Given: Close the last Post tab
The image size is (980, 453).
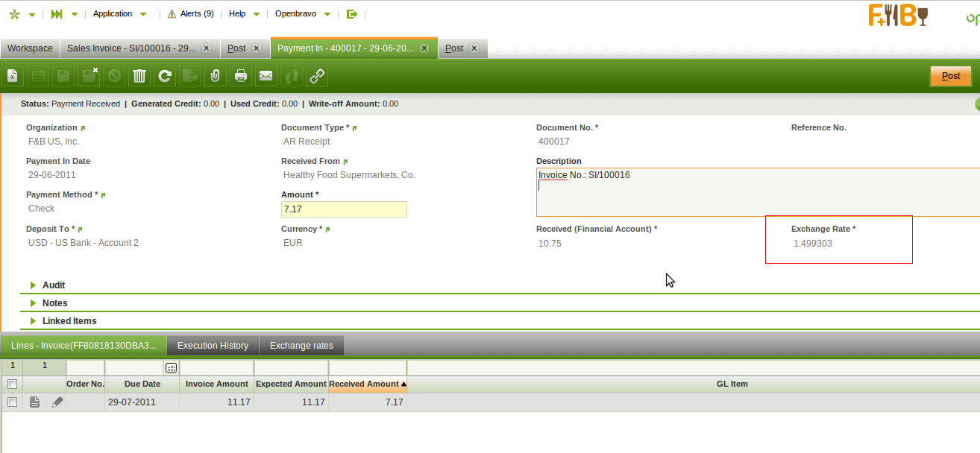Looking at the screenshot, I should pyautogui.click(x=474, y=48).
